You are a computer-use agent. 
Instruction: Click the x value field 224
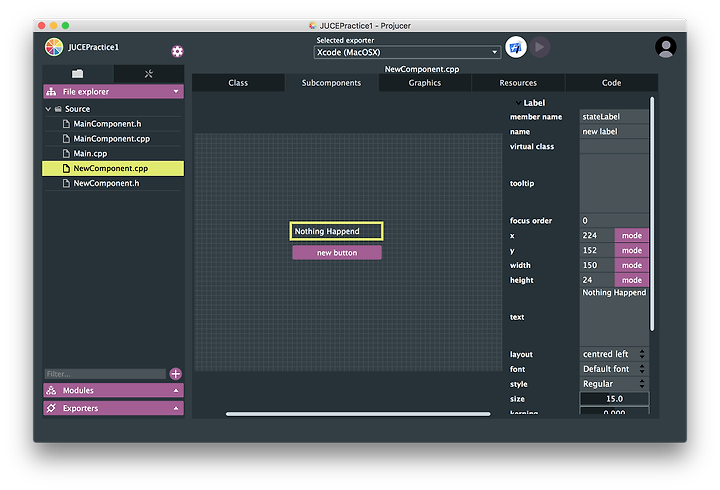tap(597, 235)
